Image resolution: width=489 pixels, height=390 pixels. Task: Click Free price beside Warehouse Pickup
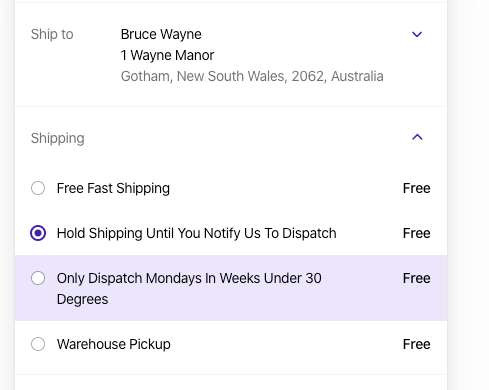coord(417,344)
